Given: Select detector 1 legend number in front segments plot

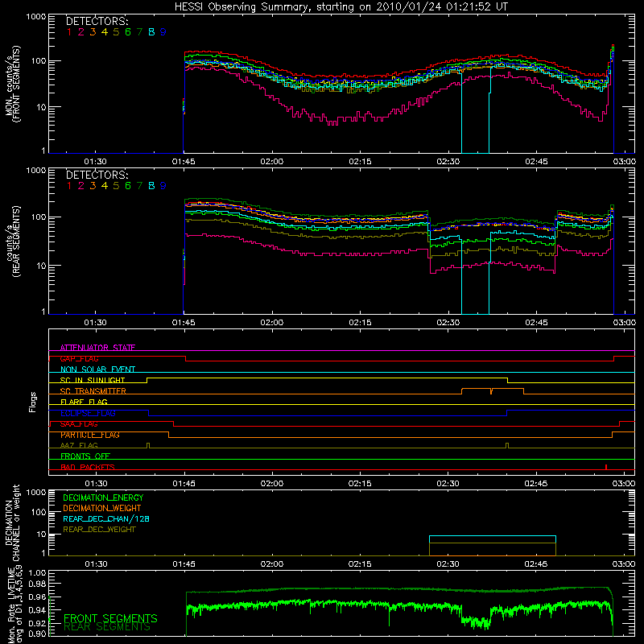Looking at the screenshot, I should [x=69, y=32].
